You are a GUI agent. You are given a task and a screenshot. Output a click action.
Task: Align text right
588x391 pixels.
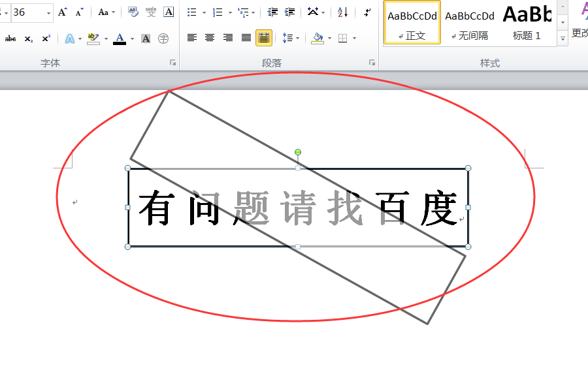227,38
